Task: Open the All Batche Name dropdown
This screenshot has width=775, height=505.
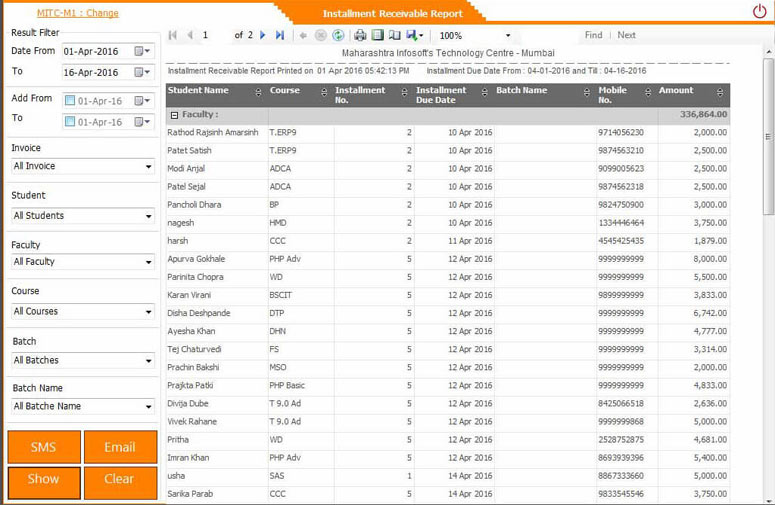Action: (x=83, y=406)
